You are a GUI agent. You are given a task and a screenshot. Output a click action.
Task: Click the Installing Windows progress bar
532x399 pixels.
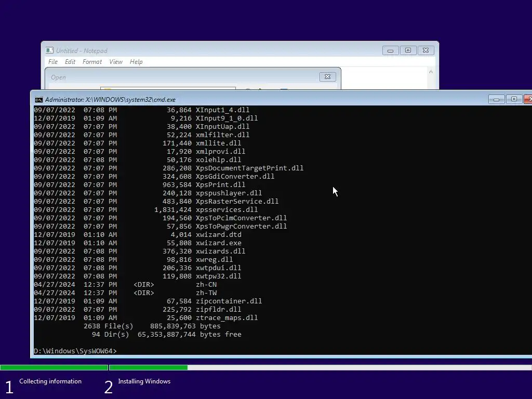pyautogui.click(x=320, y=367)
